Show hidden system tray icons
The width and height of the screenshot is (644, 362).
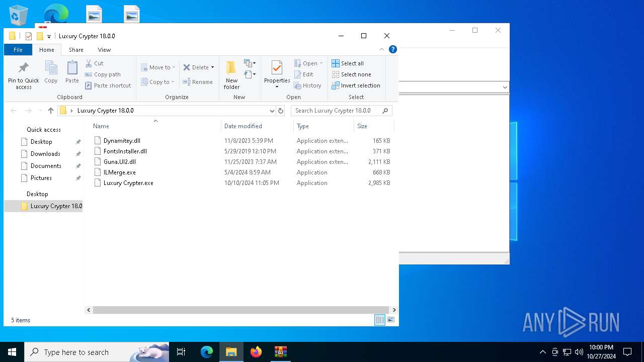coord(543,352)
